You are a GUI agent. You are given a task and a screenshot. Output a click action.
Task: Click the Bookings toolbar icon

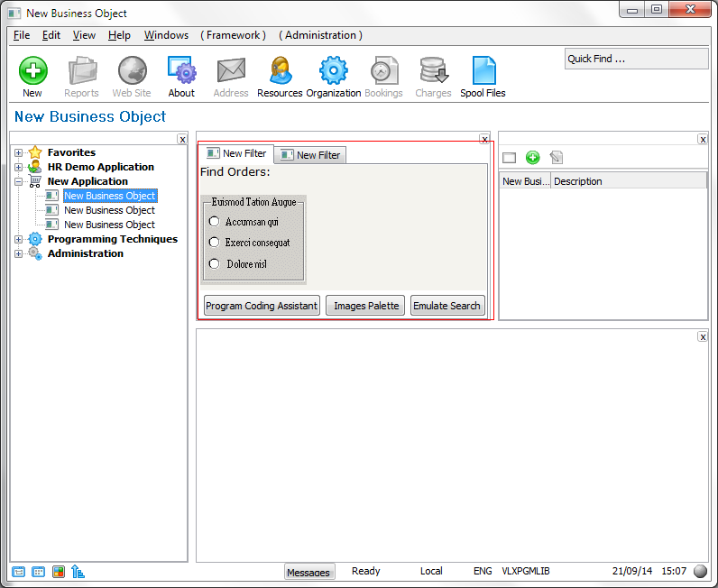[383, 70]
